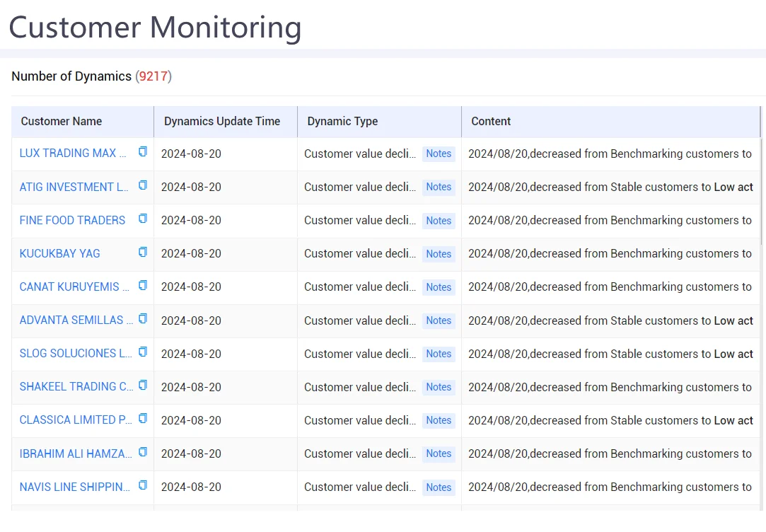The height and width of the screenshot is (532, 766).
Task: Copy the FINE FOOD TRADERS name
Action: pos(143,219)
